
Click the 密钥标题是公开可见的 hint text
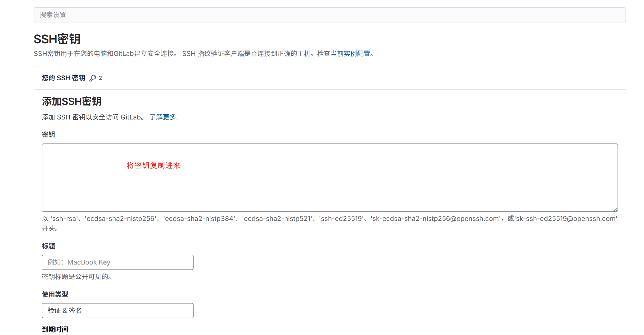click(x=76, y=277)
